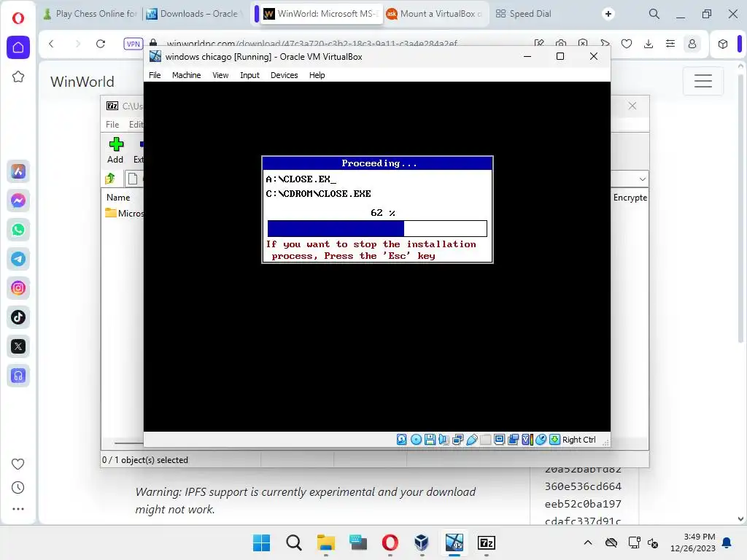747x560 pixels.
Task: Click the floppy drive indicator icon
Action: [430, 440]
